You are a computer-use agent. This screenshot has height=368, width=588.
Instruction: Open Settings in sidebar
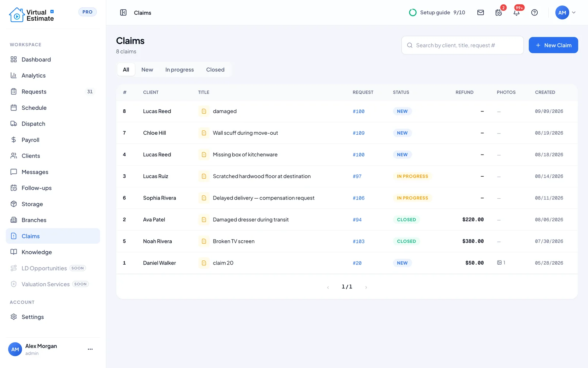53,317
